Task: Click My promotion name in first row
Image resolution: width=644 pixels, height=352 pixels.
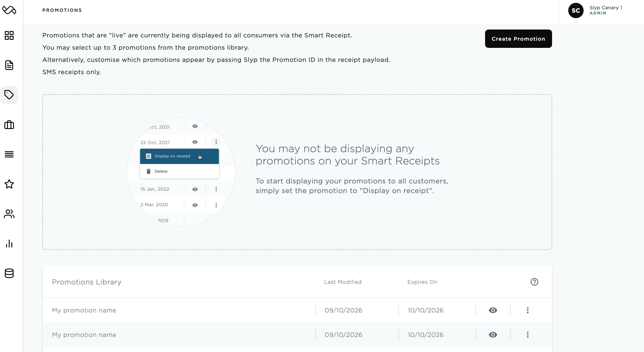Action: [84, 310]
